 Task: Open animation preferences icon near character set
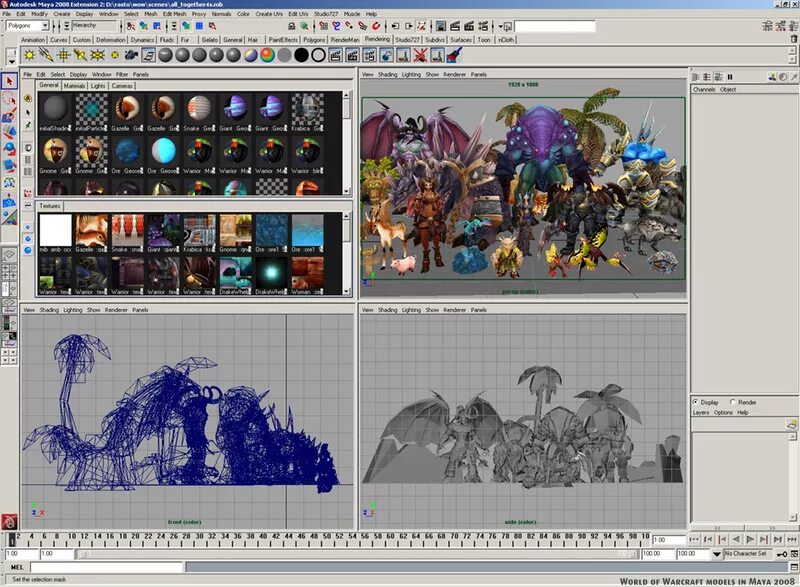point(794,553)
